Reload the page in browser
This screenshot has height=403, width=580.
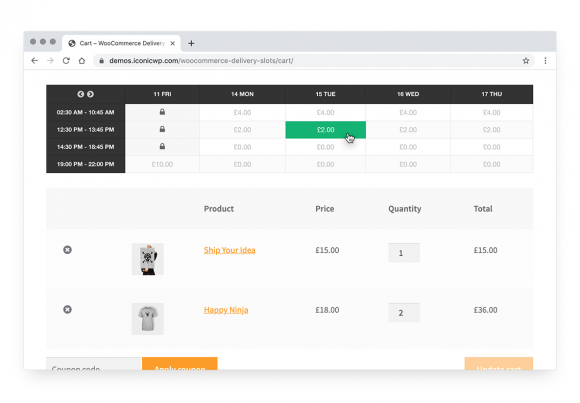(x=66, y=61)
